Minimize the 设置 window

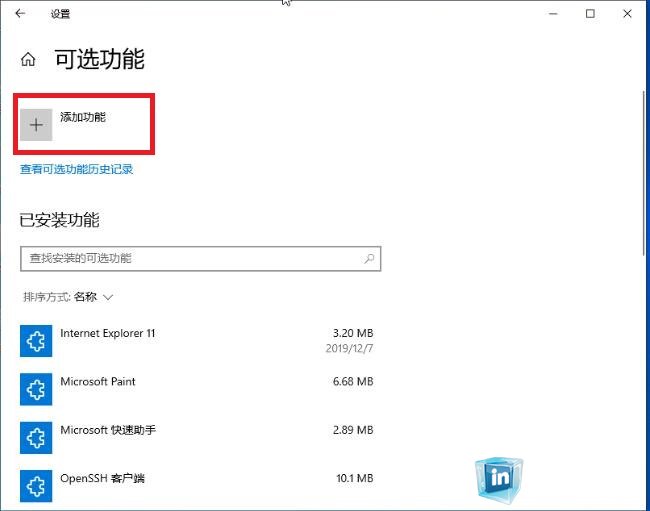click(553, 14)
